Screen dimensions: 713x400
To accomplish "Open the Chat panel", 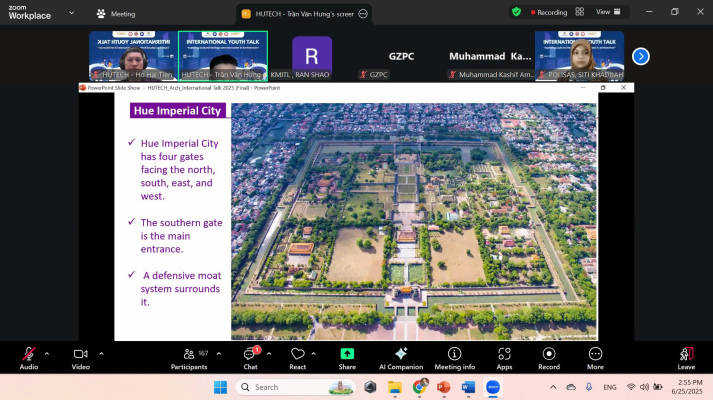I will point(250,355).
